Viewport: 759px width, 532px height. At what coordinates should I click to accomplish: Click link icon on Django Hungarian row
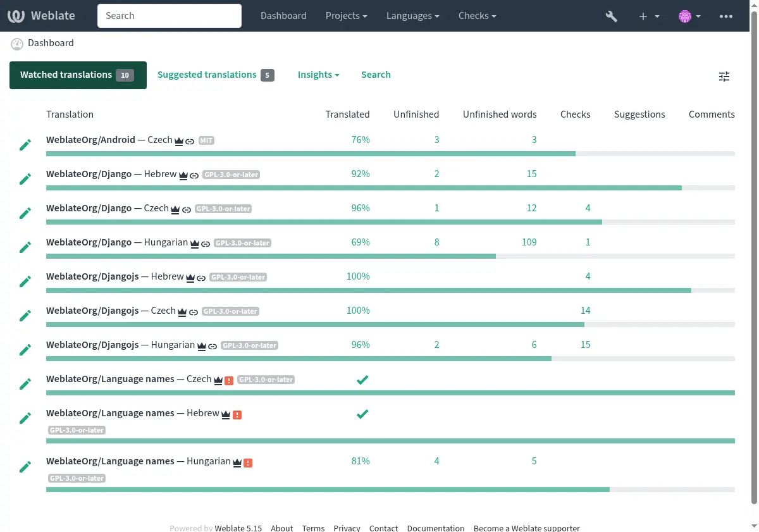tap(206, 244)
